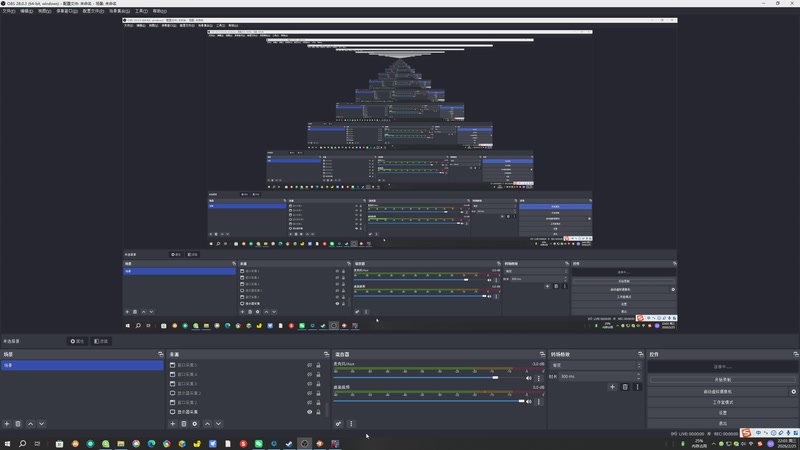This screenshot has width=800, height=450.
Task: Toggle the lock on Window Capture 5 source
Action: [x=318, y=365]
